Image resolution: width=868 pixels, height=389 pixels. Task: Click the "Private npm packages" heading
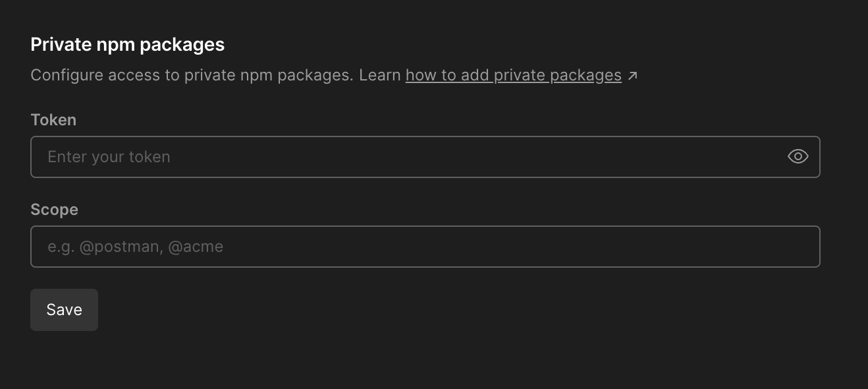coord(128,44)
